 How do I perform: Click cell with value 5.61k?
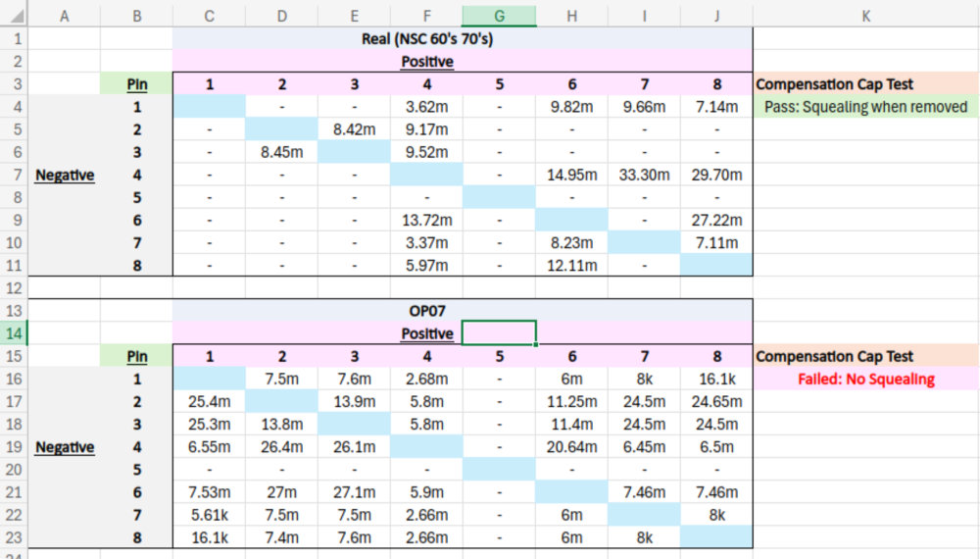point(210,515)
